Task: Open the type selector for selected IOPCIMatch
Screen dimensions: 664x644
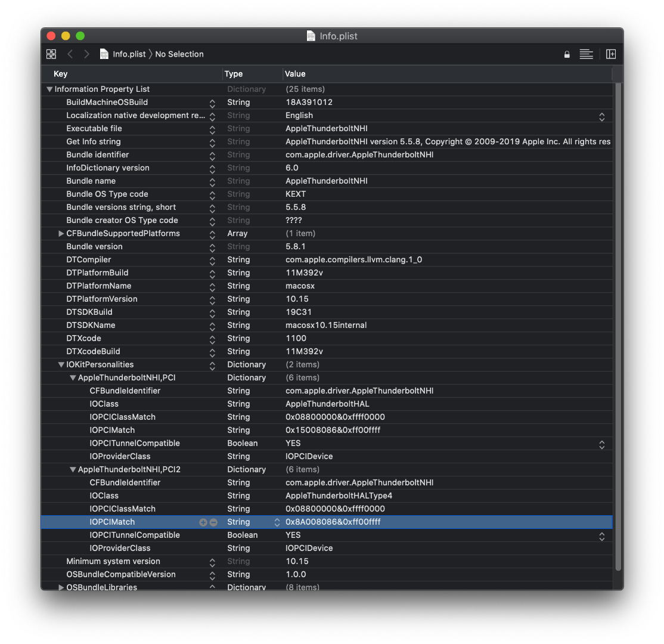Action: (277, 522)
